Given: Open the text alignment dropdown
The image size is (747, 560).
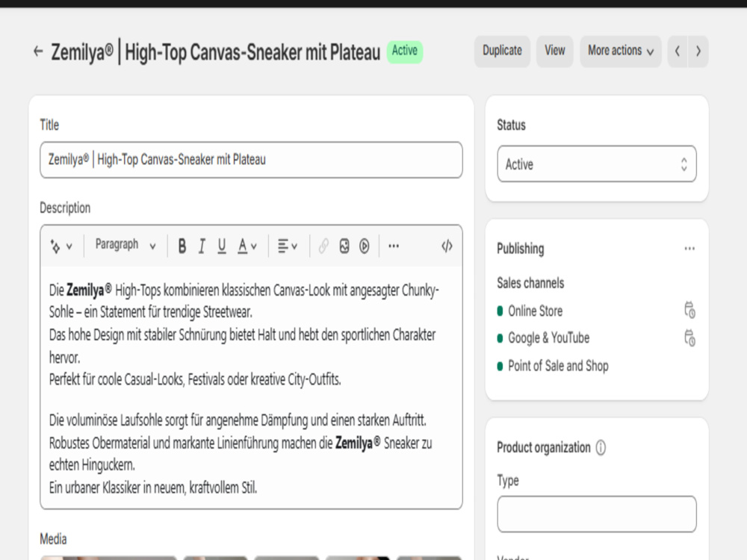Looking at the screenshot, I should point(288,246).
